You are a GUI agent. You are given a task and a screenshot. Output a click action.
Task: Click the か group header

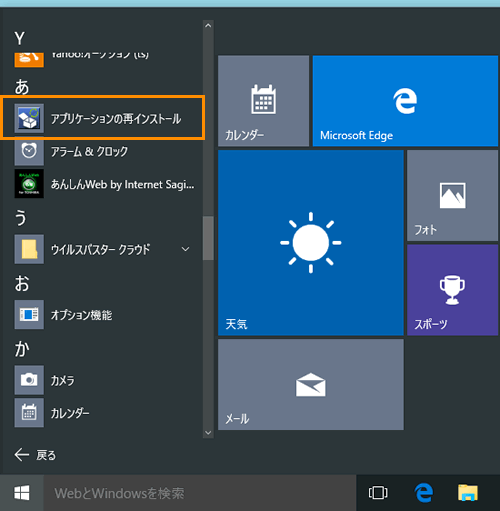pyautogui.click(x=22, y=349)
